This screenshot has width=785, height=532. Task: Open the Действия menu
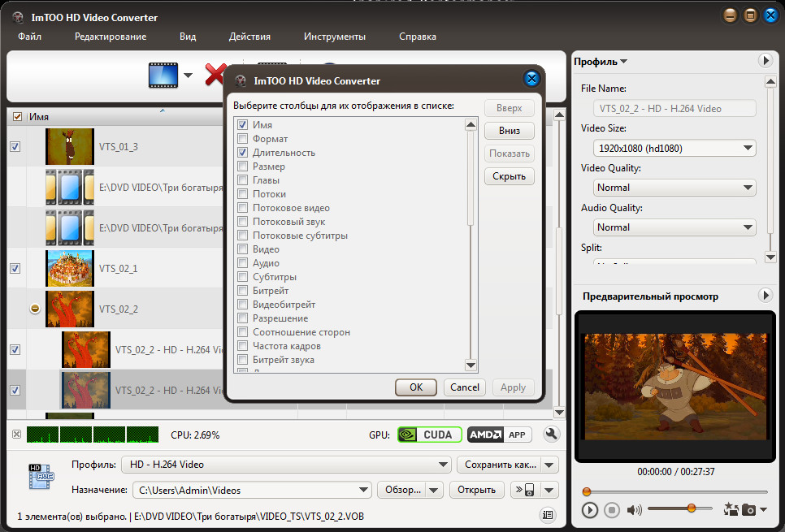(x=249, y=37)
